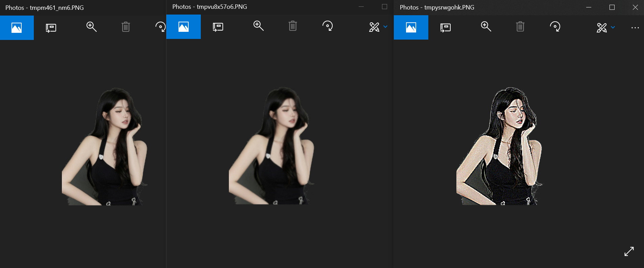Expand Edit dropdown arrow in tmpvu8x57o6.PNG window
The image size is (644, 268).
pyautogui.click(x=385, y=27)
